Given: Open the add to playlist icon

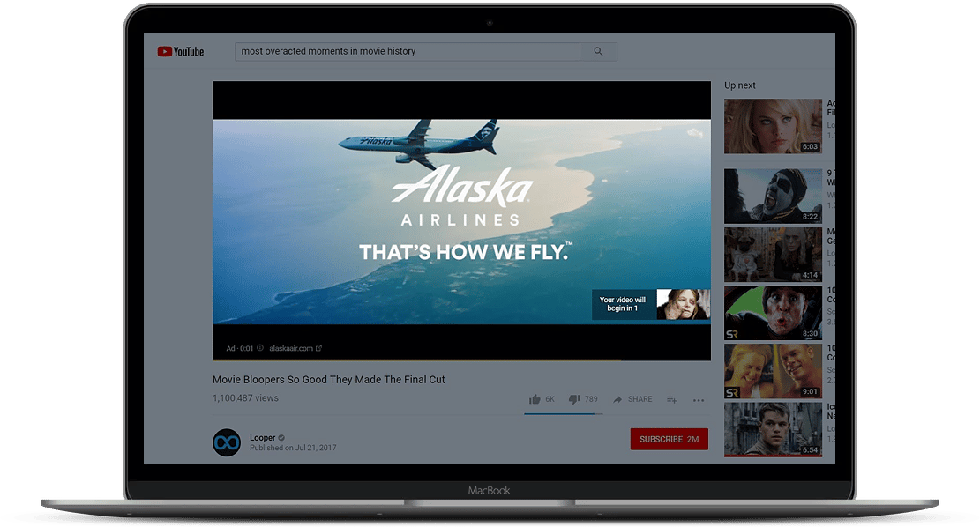Looking at the screenshot, I should tap(672, 399).
